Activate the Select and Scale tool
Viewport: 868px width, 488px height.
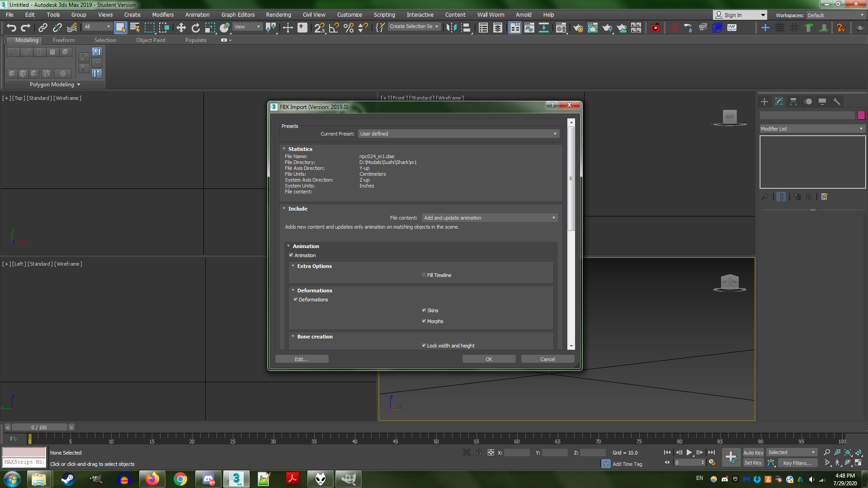tap(210, 28)
